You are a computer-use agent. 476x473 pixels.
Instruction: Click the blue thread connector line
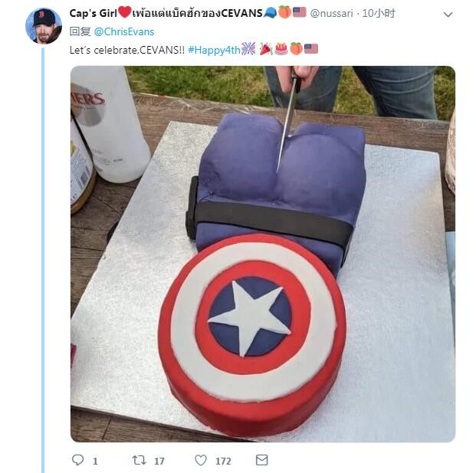tap(43, 260)
